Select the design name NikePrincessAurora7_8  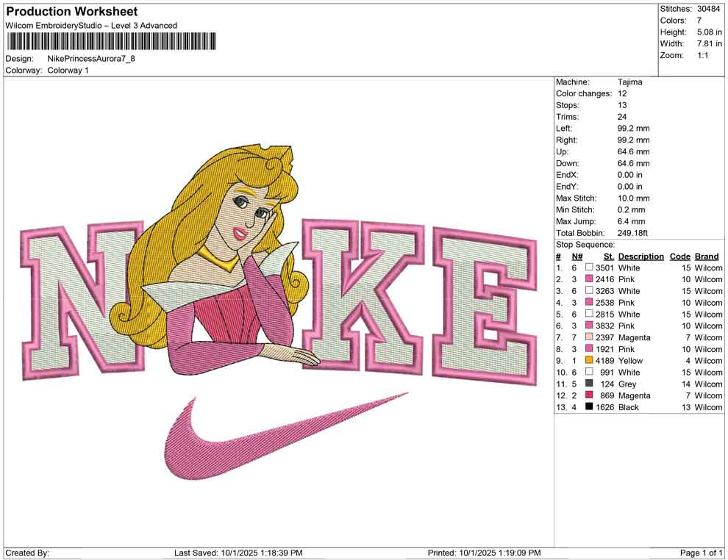coord(91,59)
